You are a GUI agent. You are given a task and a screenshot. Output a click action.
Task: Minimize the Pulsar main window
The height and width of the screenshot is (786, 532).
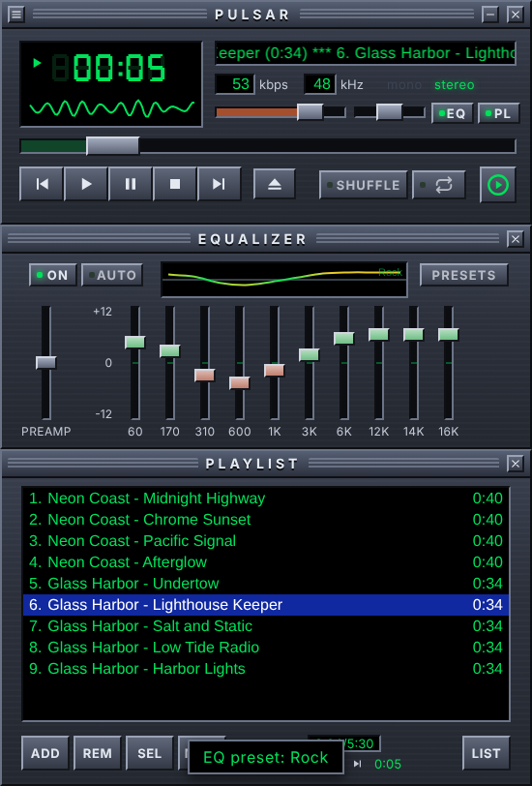click(490, 14)
